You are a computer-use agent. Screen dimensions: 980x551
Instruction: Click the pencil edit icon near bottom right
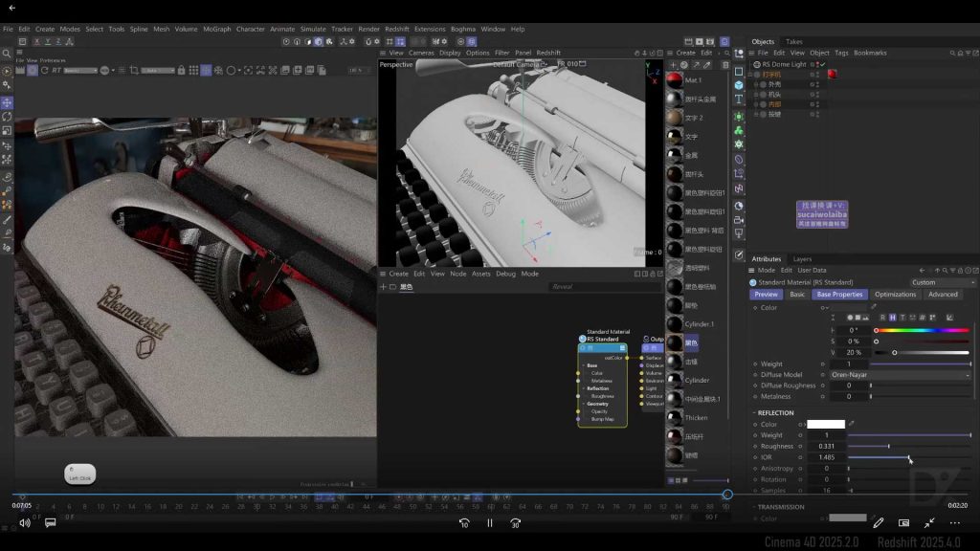tap(879, 522)
